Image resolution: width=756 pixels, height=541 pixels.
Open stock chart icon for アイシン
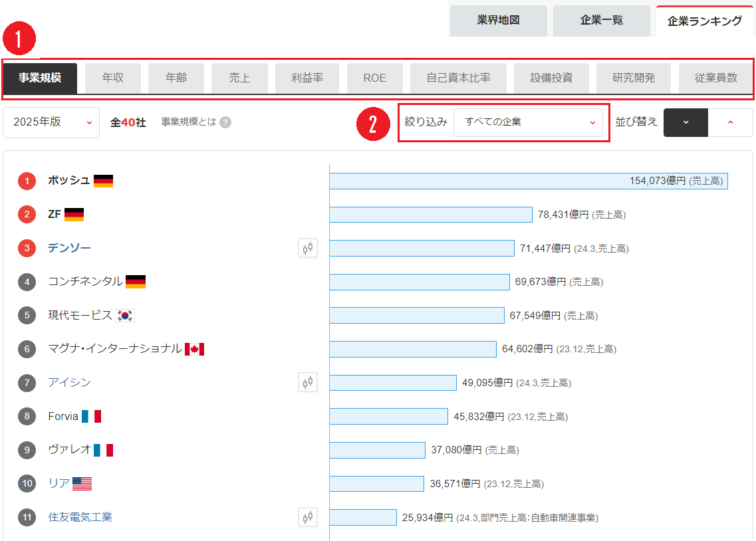tap(308, 383)
